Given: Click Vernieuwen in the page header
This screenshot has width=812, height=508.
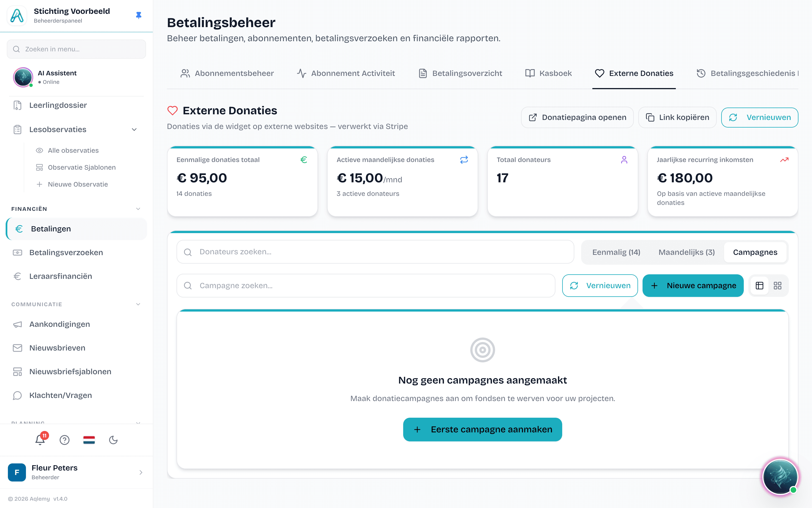Looking at the screenshot, I should click(759, 117).
